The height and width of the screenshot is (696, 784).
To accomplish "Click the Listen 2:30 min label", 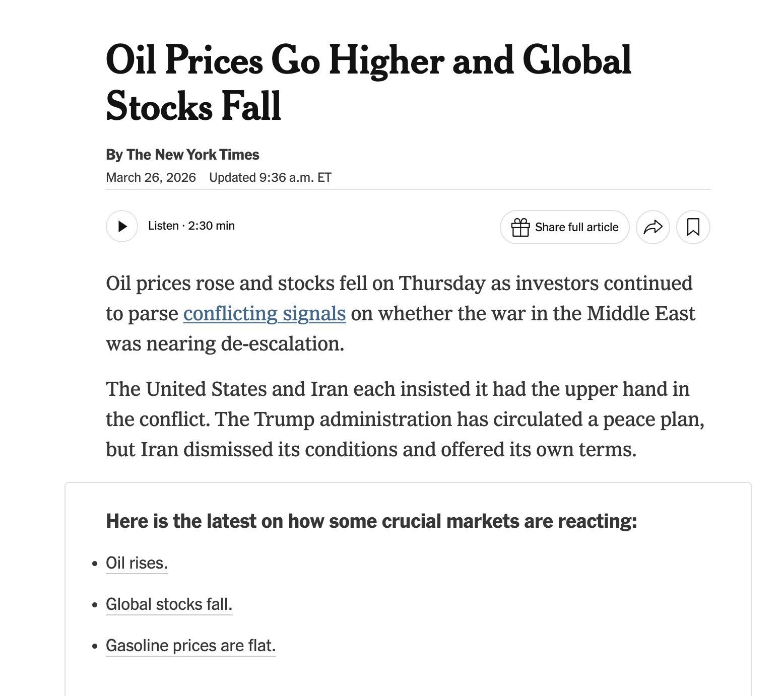I will coord(191,226).
